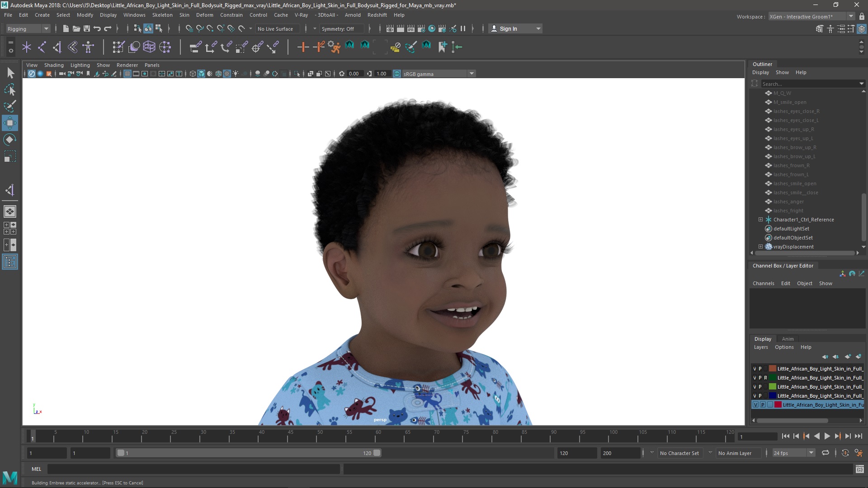Select the Paint Selection tool
868x488 pixels.
click(10, 106)
